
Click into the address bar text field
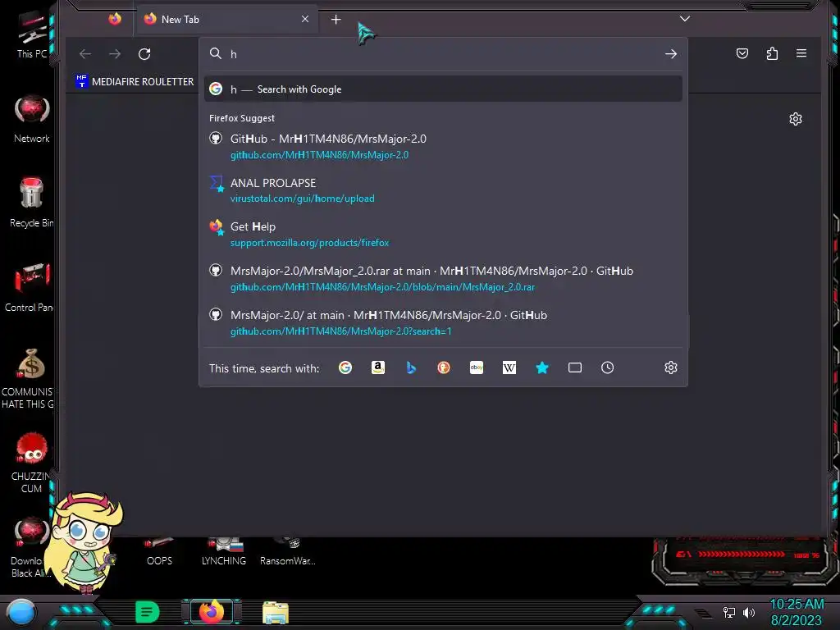point(445,54)
